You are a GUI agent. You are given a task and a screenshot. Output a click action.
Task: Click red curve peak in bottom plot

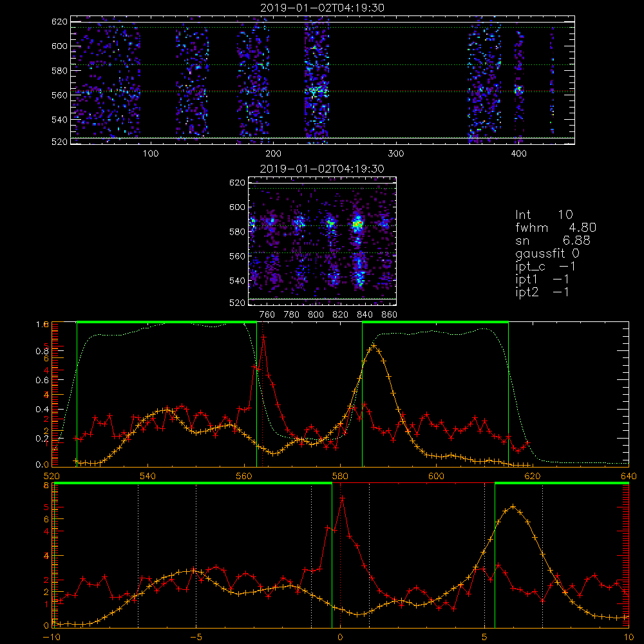(x=342, y=498)
